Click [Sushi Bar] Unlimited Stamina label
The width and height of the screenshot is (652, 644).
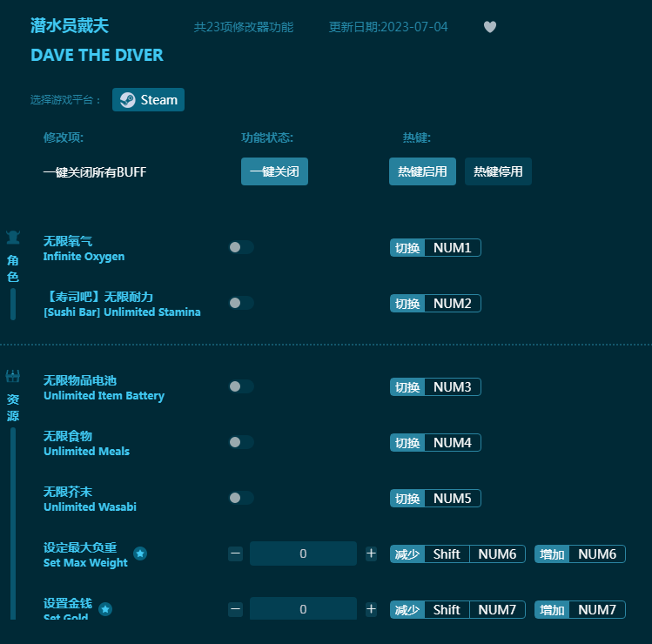pos(122,312)
